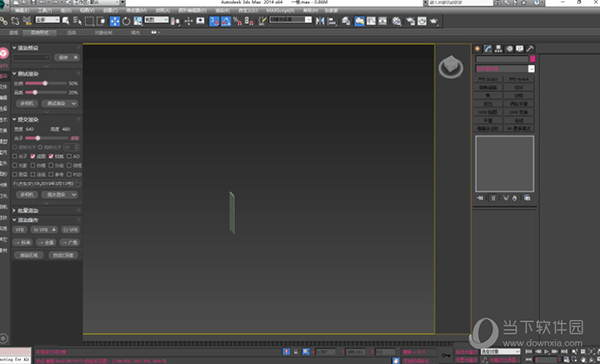This screenshot has height=364, width=600.
Task: Open the Utilities hammer tab
Action: click(530, 49)
